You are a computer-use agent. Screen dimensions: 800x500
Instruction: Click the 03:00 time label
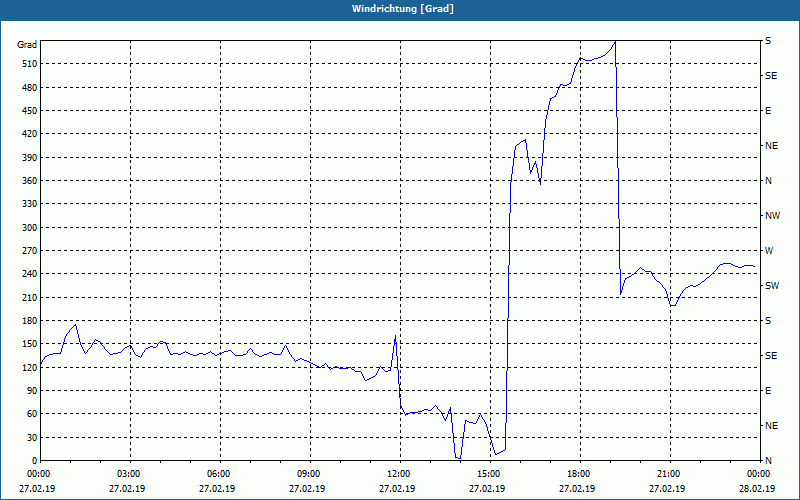pyautogui.click(x=127, y=474)
